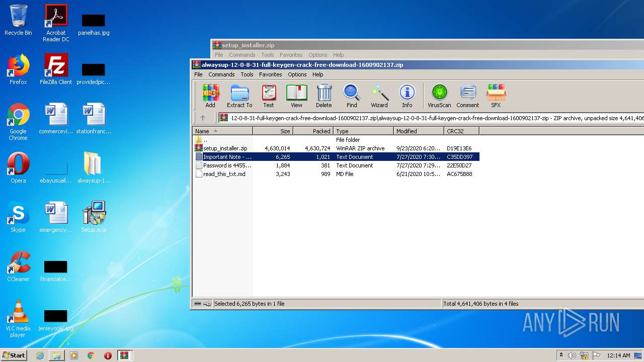Open the archive Comment tool
This screenshot has height=362, width=644.
[x=467, y=96]
